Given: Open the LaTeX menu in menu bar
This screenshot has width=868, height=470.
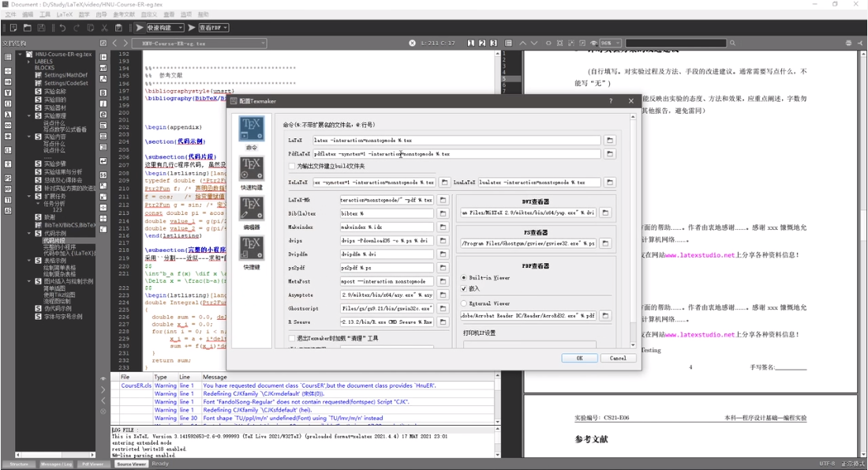Looking at the screenshot, I should pyautogui.click(x=64, y=14).
